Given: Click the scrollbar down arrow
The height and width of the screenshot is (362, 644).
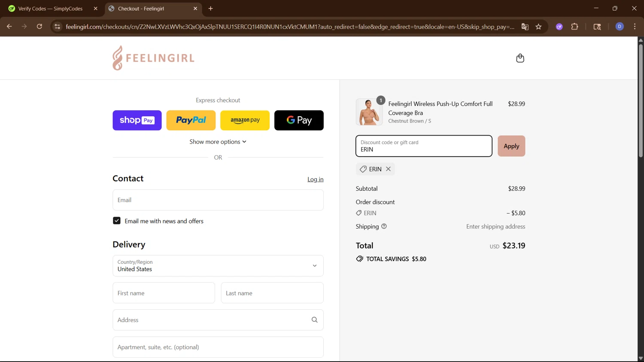Looking at the screenshot, I should [x=641, y=359].
